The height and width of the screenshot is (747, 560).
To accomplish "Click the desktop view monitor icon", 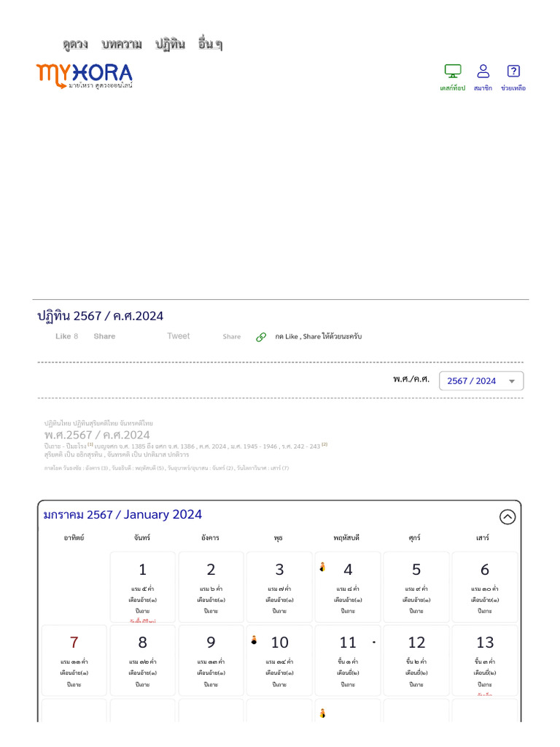I will pyautogui.click(x=453, y=71).
